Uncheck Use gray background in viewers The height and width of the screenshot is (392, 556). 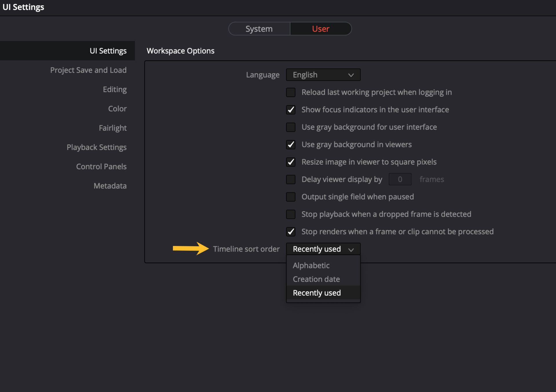[x=291, y=145]
